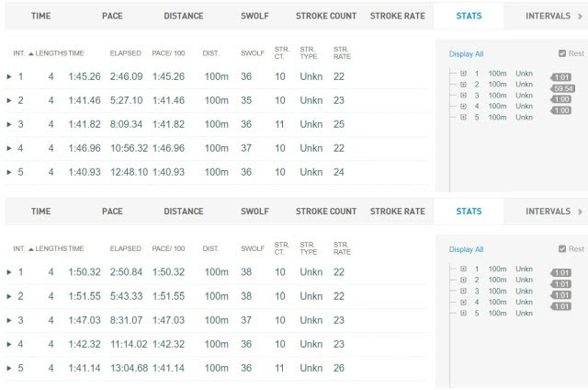Expand tree item 4 in upper interval tree
The image size is (588, 390).
coord(463,106)
